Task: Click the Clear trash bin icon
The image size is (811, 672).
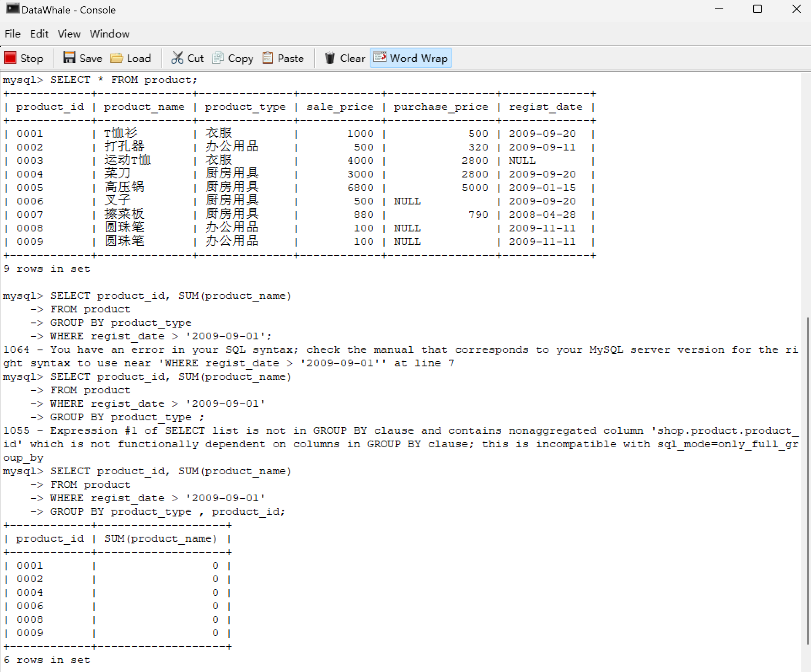Action: [x=330, y=58]
